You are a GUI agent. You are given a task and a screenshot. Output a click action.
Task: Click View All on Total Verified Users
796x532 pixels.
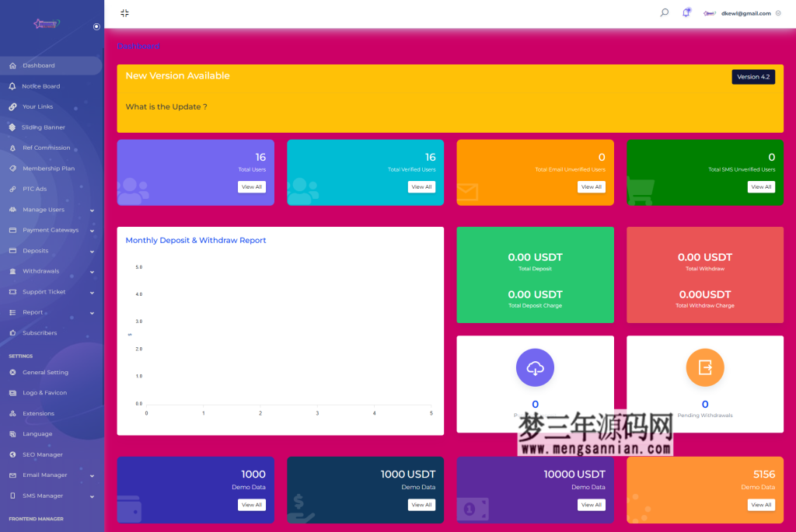pos(421,186)
